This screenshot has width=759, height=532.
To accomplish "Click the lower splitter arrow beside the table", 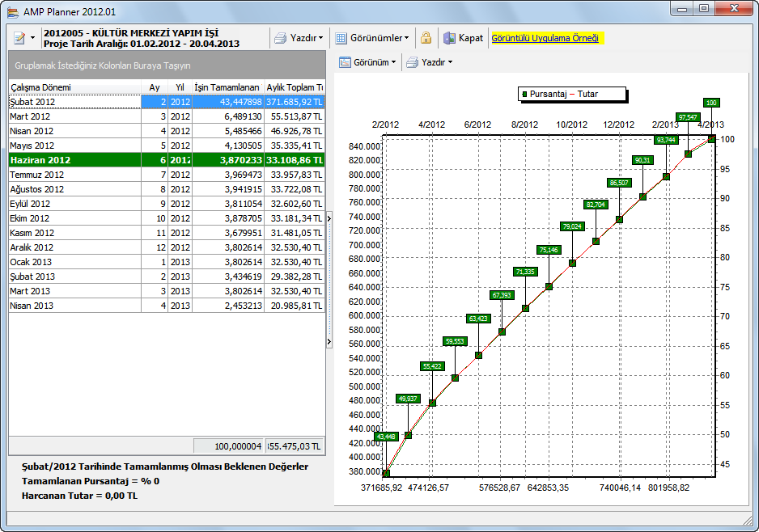I will [329, 342].
